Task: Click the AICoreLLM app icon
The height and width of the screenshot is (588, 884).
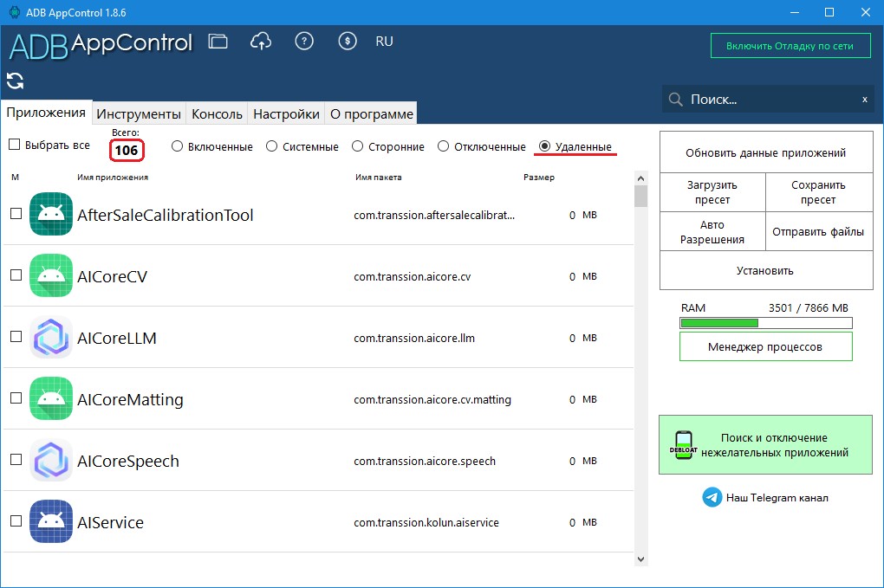Action: [51, 338]
